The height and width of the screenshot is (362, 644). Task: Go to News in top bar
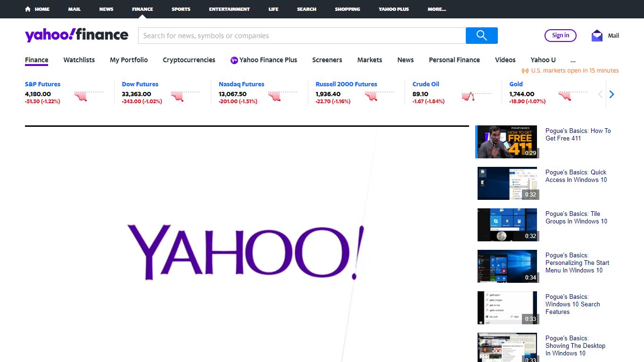click(x=106, y=9)
